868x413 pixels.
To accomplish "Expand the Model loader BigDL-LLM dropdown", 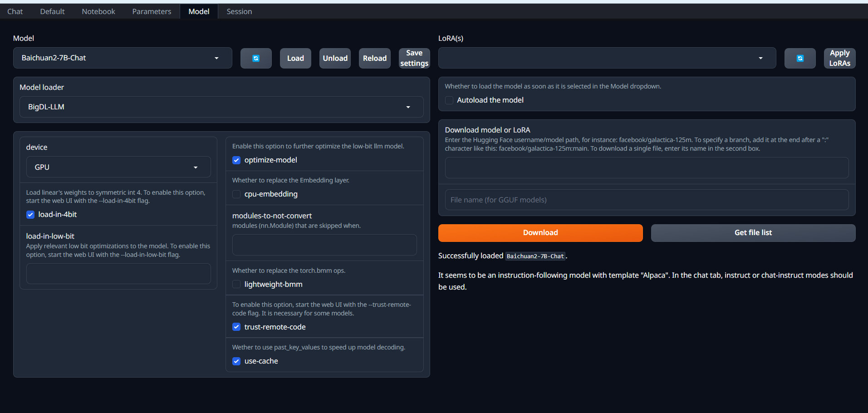I will pos(221,107).
